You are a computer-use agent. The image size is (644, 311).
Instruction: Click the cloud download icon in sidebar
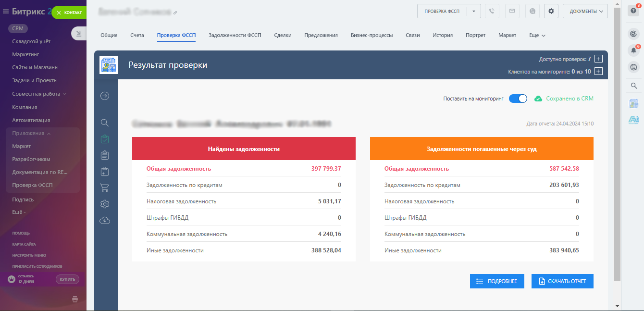click(x=105, y=220)
